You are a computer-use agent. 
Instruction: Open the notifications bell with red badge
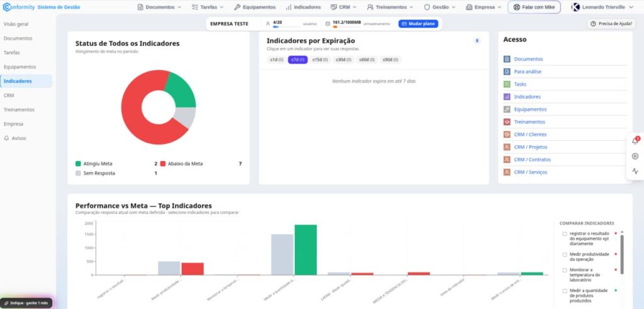[x=635, y=141]
